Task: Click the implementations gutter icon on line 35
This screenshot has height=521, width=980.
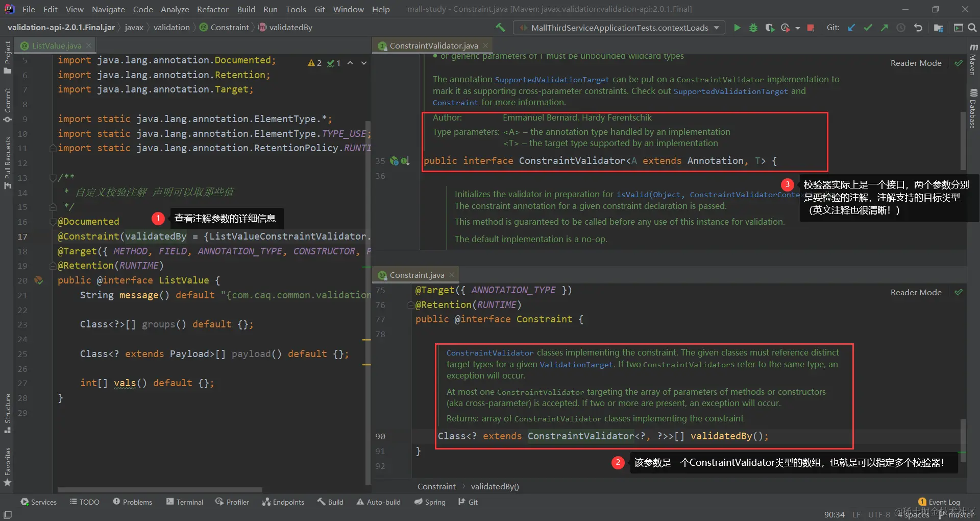Action: click(405, 161)
